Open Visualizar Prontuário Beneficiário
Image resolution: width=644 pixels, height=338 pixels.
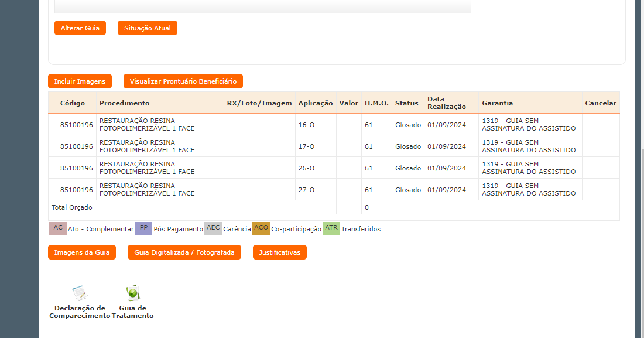[183, 81]
